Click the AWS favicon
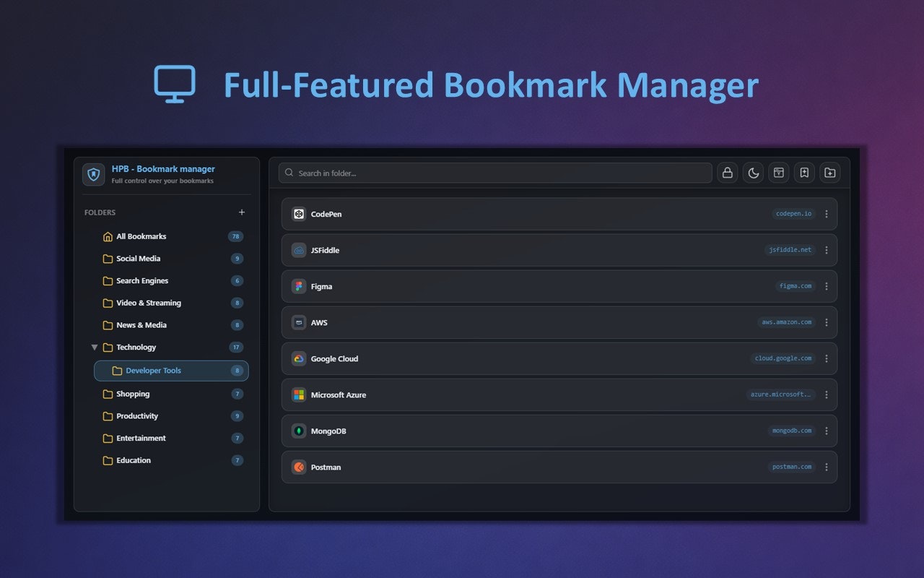This screenshot has height=578, width=924. pyautogui.click(x=299, y=322)
